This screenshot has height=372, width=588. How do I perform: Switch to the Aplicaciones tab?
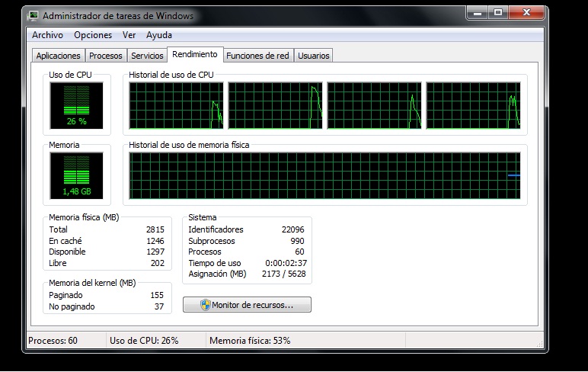click(58, 56)
